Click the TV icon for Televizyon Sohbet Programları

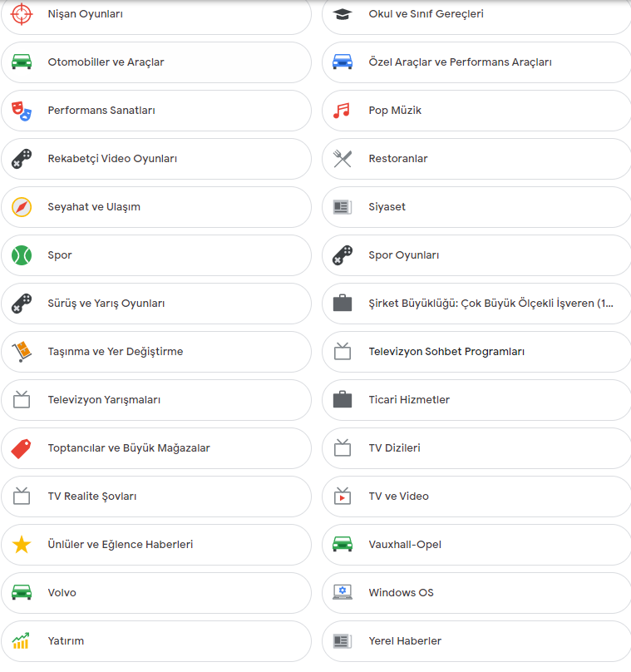pyautogui.click(x=343, y=351)
